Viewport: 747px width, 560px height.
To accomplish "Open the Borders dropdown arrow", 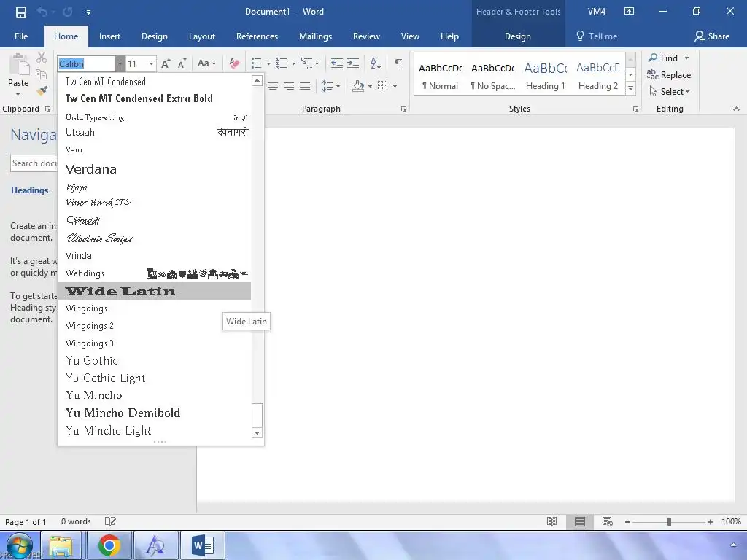I will pyautogui.click(x=395, y=87).
